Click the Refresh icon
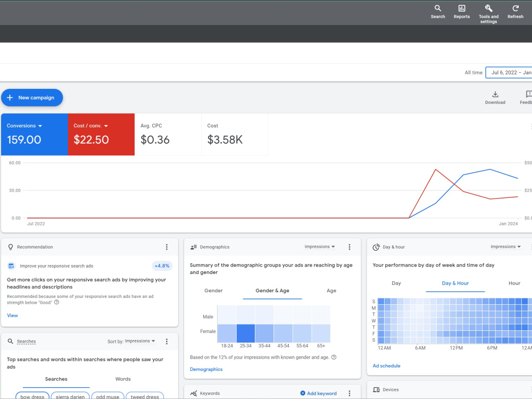Screen dimensions: 532x399 (516, 12)
